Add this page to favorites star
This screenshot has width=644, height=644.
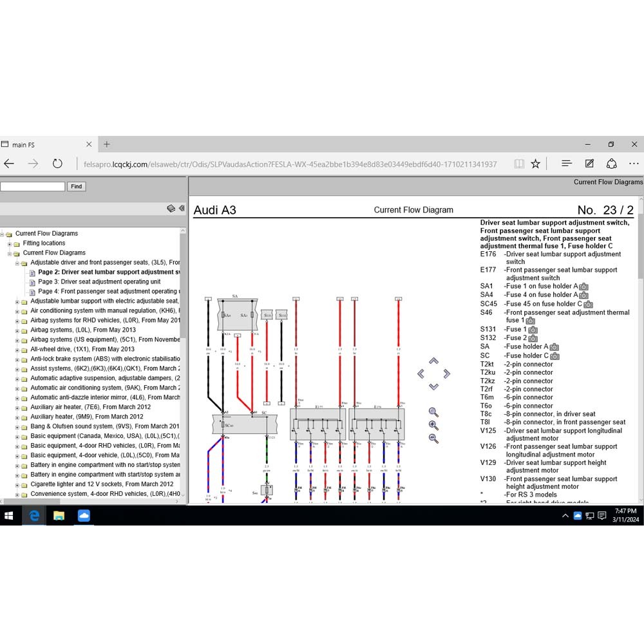click(x=536, y=164)
